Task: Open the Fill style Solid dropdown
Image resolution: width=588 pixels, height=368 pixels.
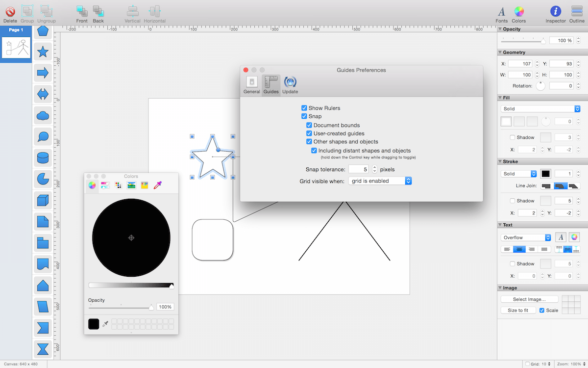Action: point(540,109)
